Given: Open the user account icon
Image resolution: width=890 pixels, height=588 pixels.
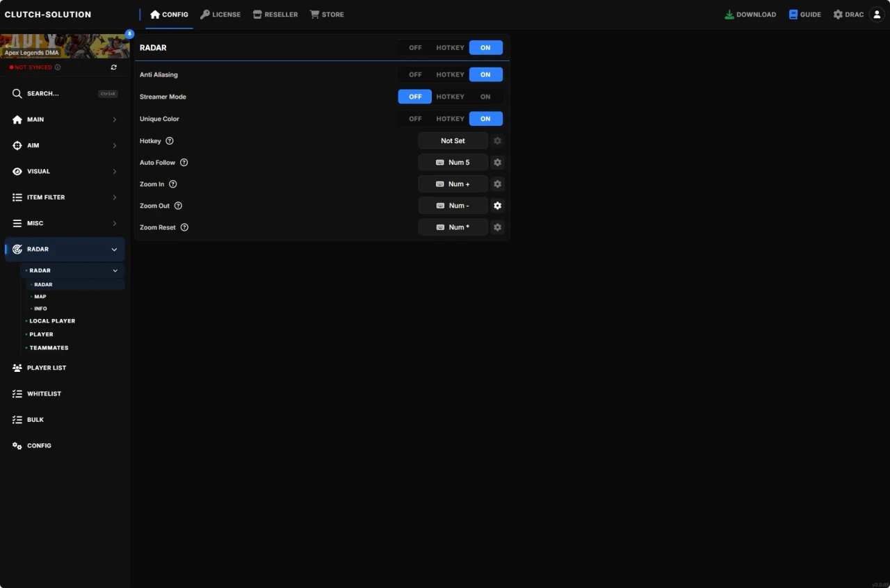Looking at the screenshot, I should 877,14.
